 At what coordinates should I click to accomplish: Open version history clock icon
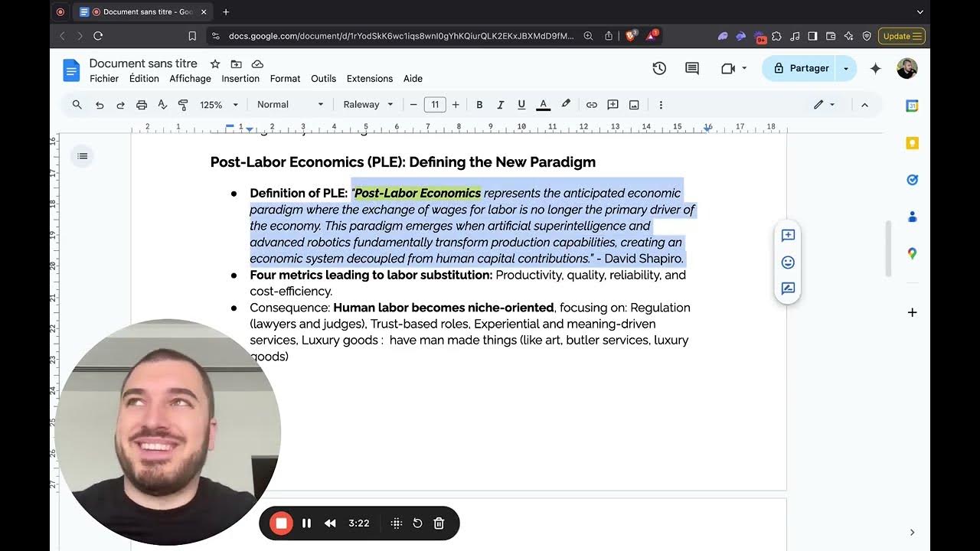(x=659, y=68)
